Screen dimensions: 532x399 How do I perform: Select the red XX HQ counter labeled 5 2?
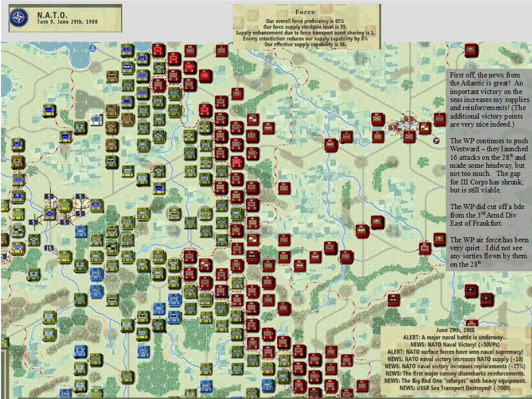[x=190, y=67]
